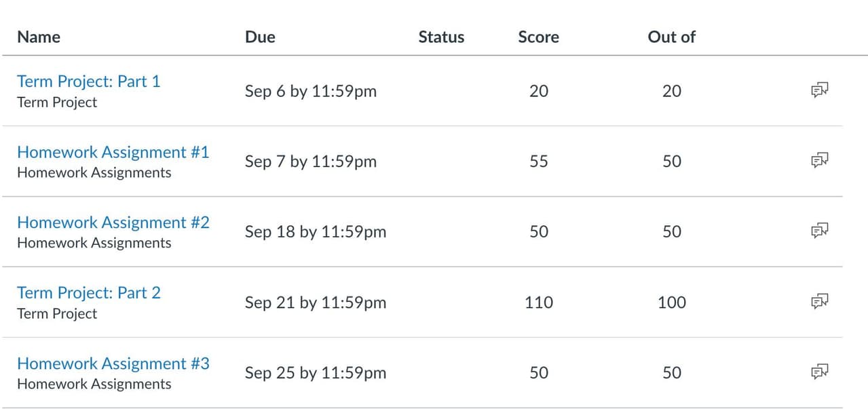Open the Homework Assignment #2 link
The height and width of the screenshot is (409, 868).
click(113, 222)
